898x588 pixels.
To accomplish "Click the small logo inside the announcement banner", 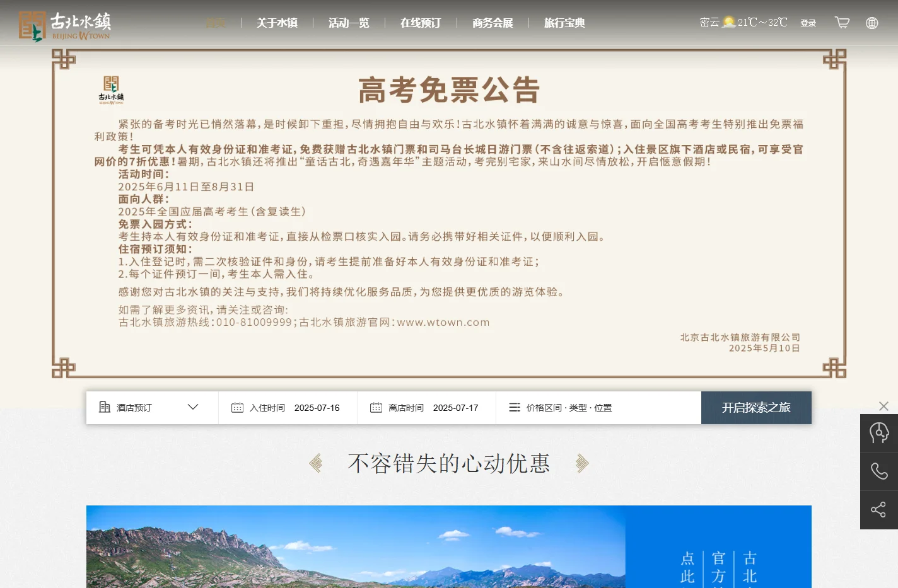I will coord(111,89).
